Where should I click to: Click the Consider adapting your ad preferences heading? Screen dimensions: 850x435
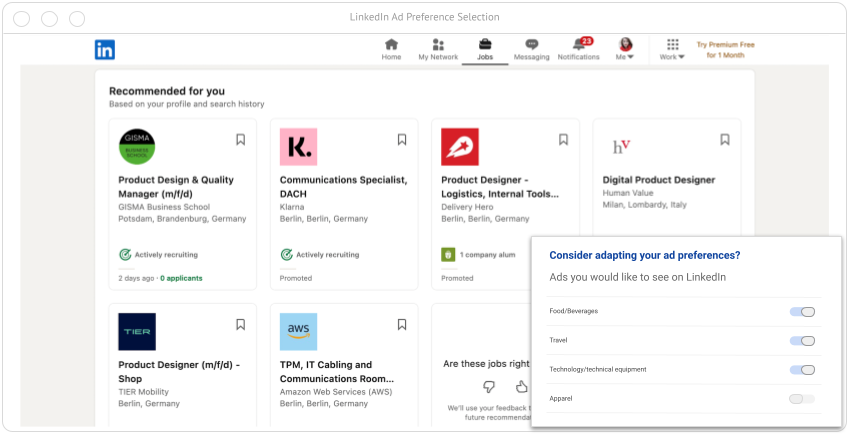(645, 255)
